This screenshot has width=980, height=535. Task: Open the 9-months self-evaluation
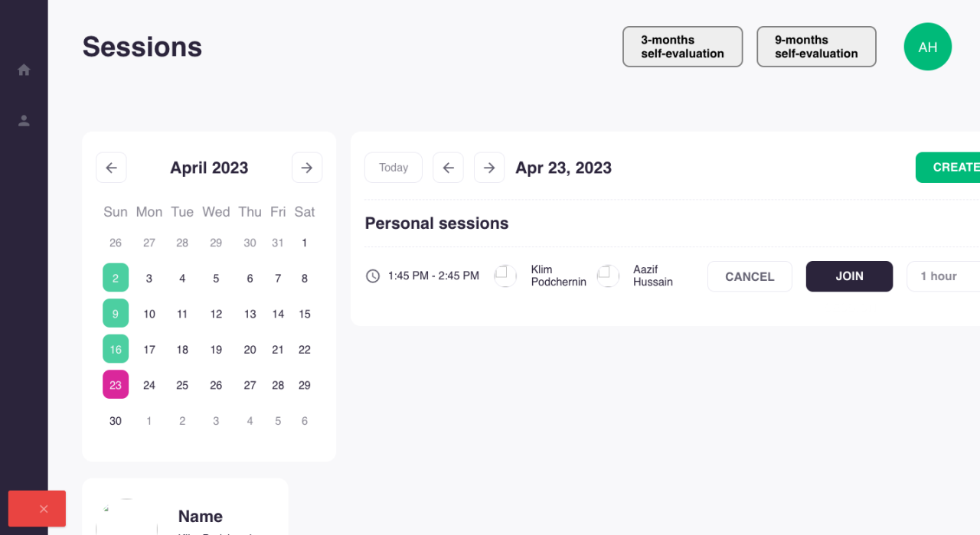pos(816,47)
